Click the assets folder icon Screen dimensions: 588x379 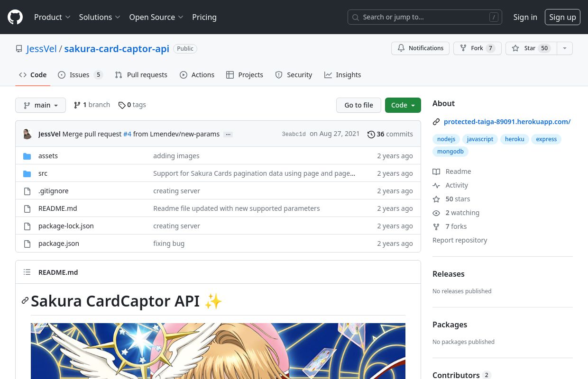click(x=27, y=156)
